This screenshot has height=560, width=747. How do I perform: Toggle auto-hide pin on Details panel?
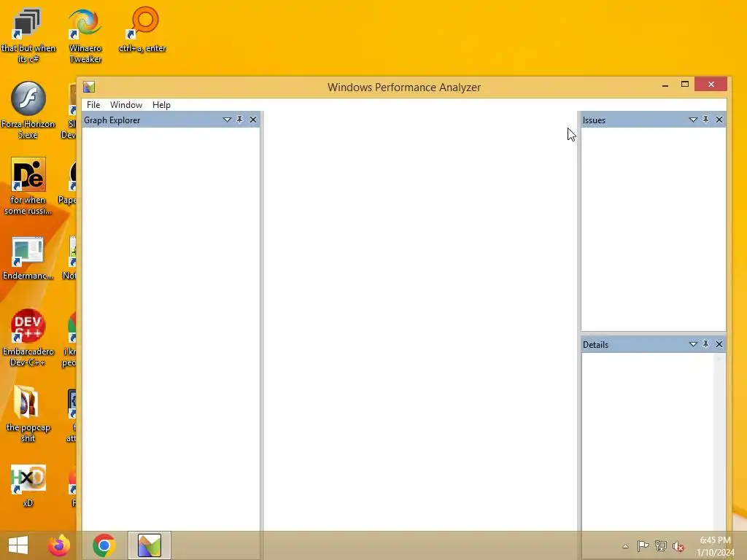click(706, 344)
